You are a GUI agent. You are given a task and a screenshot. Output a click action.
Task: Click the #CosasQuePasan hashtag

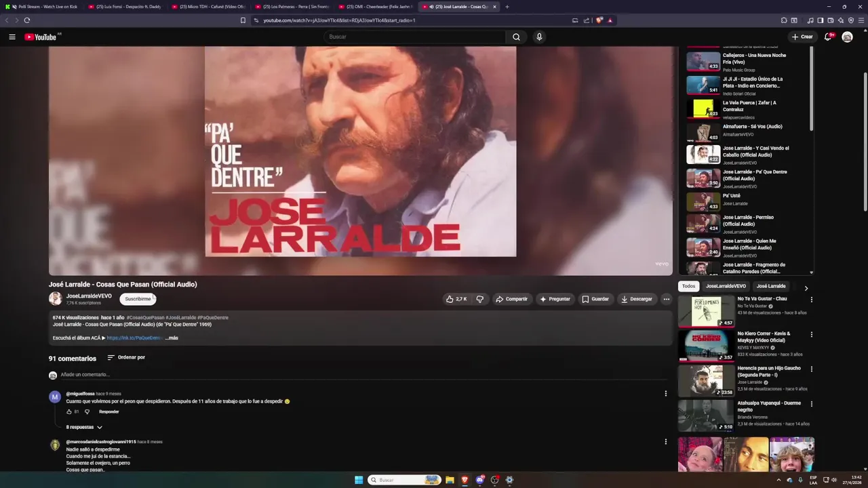(x=145, y=317)
